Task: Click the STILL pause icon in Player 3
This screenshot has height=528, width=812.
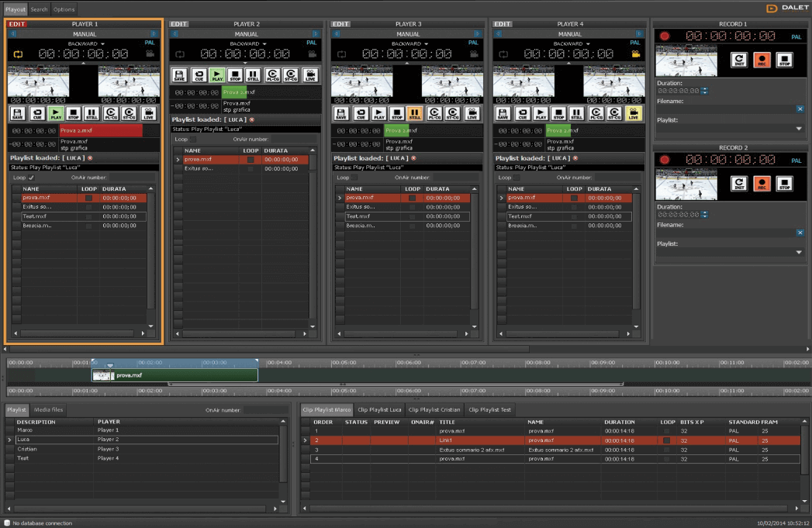Action: 414,113
